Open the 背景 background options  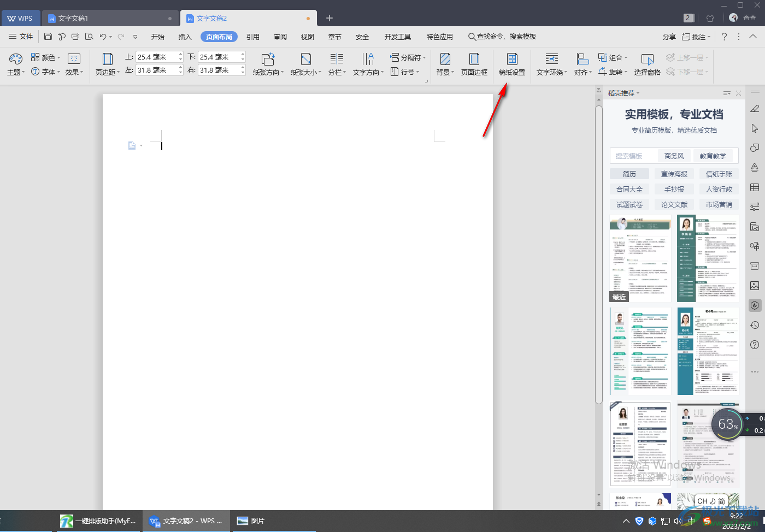445,64
